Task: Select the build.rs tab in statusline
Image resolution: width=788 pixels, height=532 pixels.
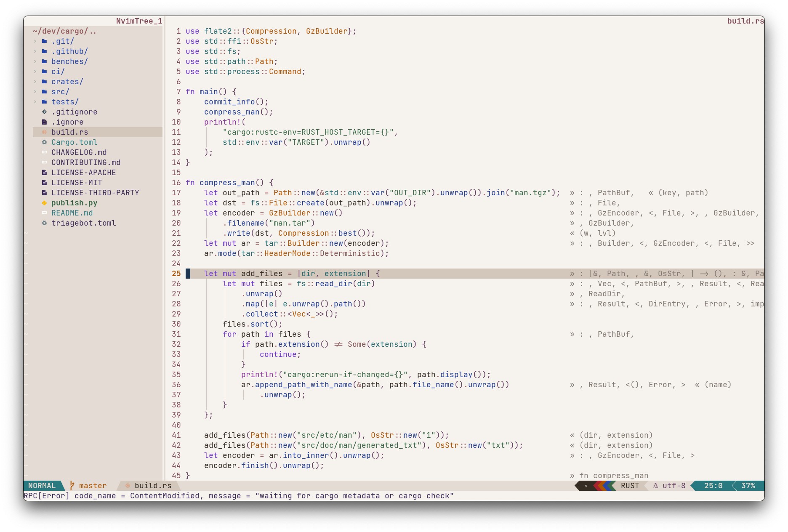Action: pos(152,486)
